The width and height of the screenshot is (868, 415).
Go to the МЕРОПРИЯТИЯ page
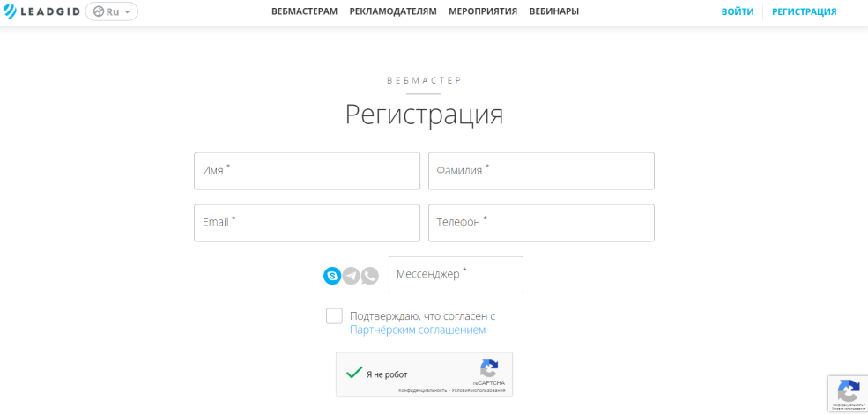(483, 11)
